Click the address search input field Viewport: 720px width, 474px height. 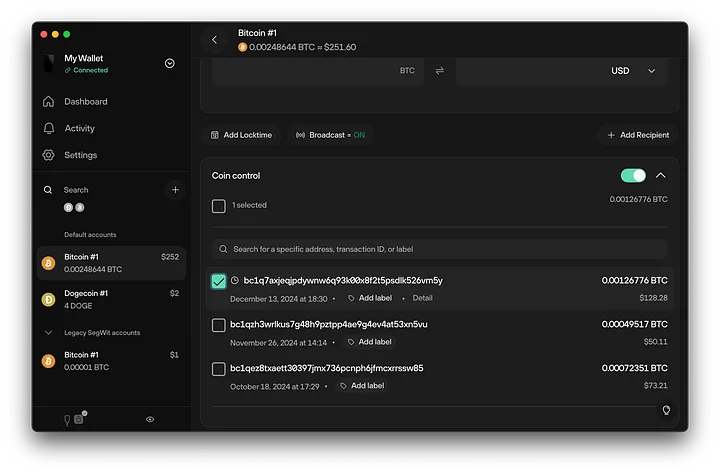click(x=440, y=249)
